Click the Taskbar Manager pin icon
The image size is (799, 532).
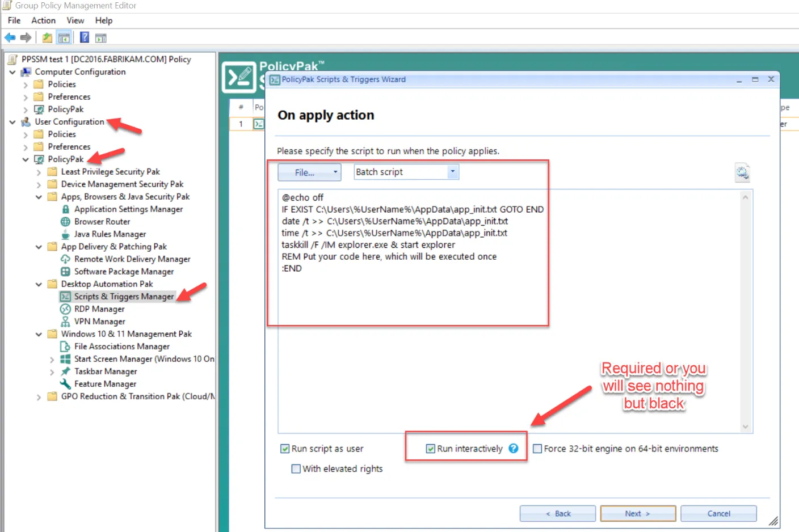click(66, 371)
